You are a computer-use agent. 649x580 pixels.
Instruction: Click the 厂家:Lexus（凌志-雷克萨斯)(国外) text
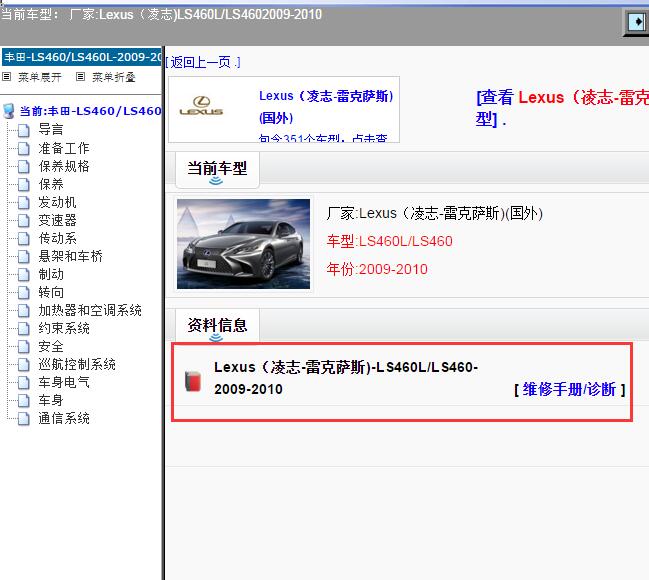(x=435, y=213)
